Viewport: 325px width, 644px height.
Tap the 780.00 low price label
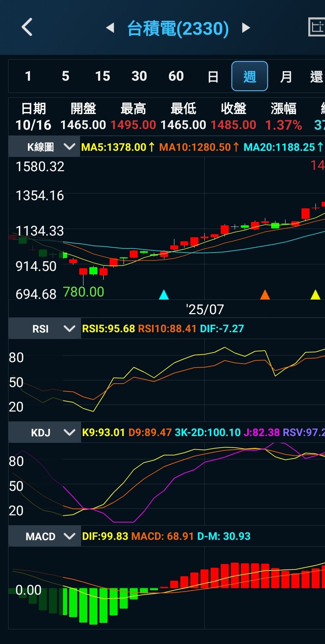[83, 292]
